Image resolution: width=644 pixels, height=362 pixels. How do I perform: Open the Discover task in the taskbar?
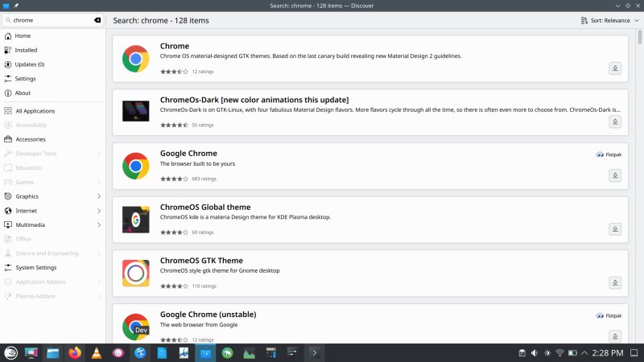(205, 353)
